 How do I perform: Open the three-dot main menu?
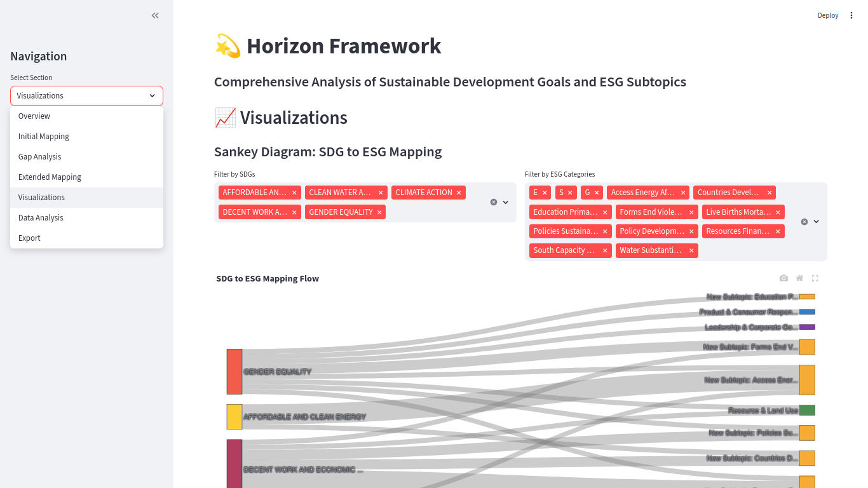(851, 15)
